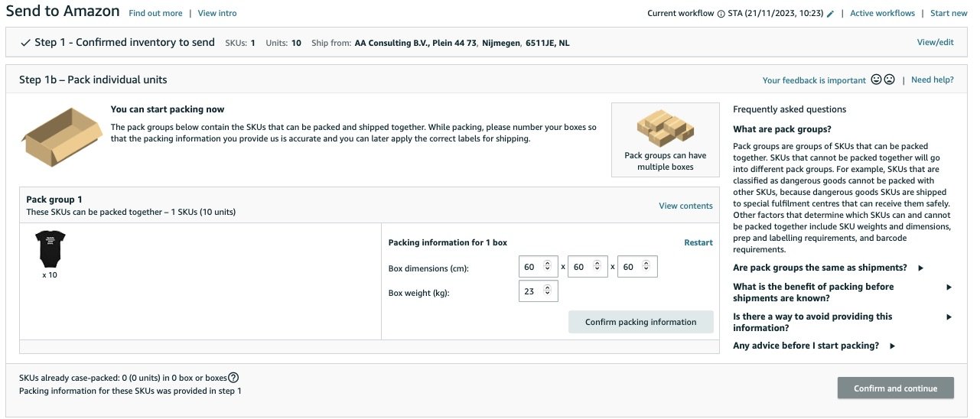
Task: Click the 'Send to Amazon' page title
Action: click(63, 11)
